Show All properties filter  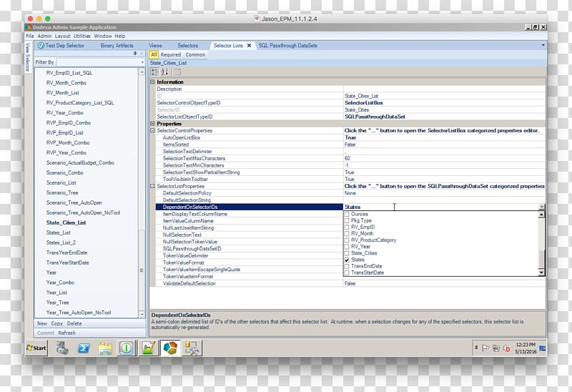click(x=154, y=55)
